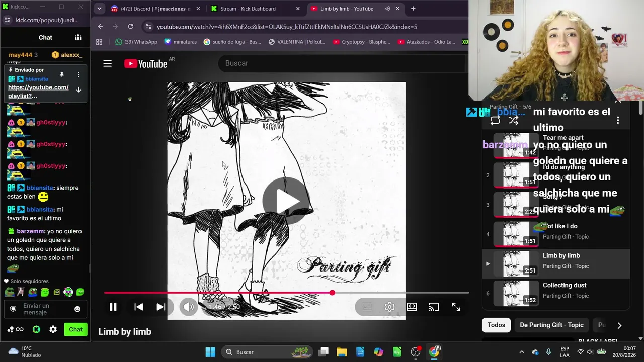Image resolution: width=644 pixels, height=362 pixels.
Task: Open the Windows Start menu
Action: (x=210, y=352)
